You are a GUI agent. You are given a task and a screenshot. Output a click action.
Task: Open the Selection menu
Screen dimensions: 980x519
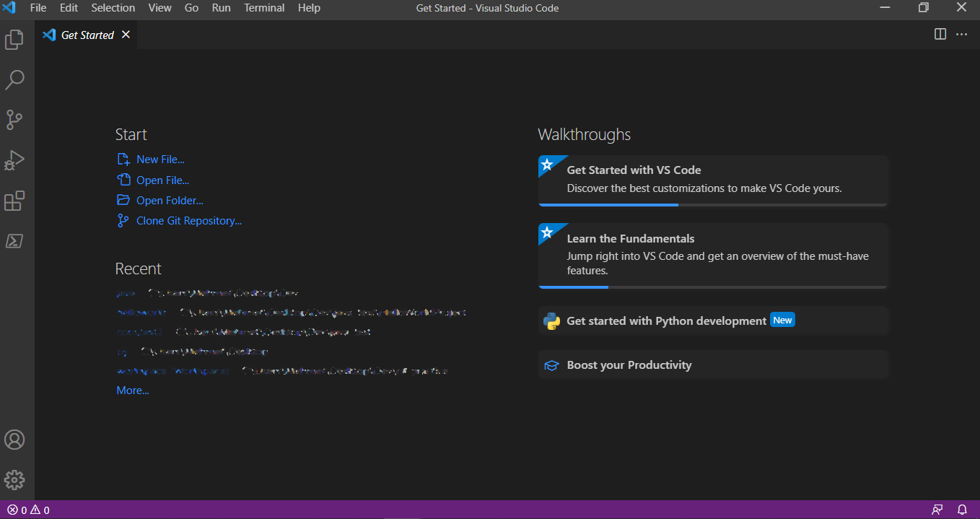113,8
